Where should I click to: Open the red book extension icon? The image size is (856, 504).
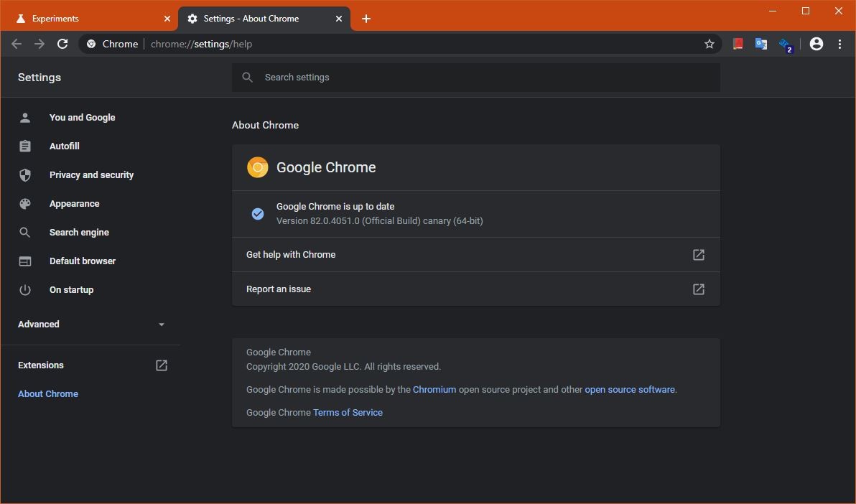tap(738, 45)
